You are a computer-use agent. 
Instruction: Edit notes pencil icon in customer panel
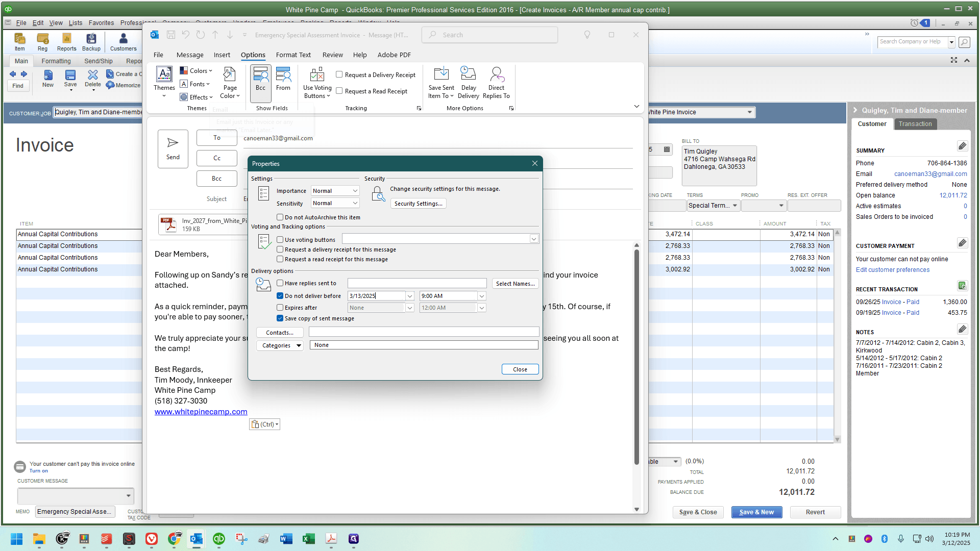(x=962, y=329)
